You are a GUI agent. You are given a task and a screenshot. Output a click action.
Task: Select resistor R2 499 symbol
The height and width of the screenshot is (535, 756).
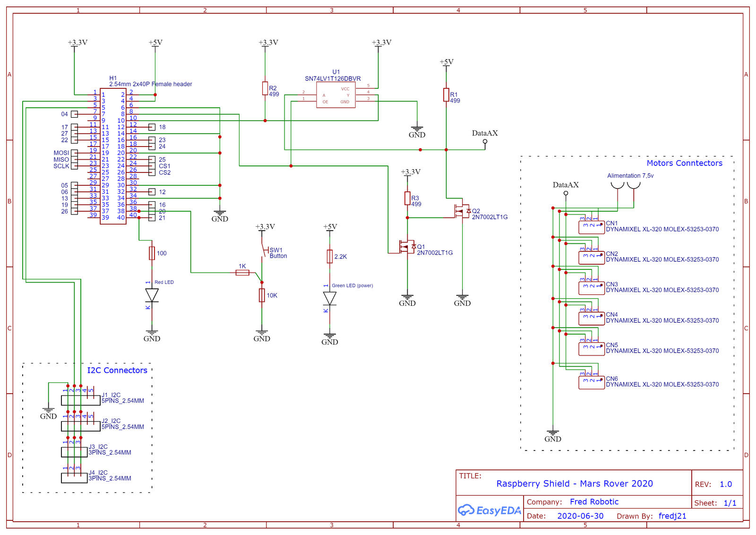pos(265,88)
